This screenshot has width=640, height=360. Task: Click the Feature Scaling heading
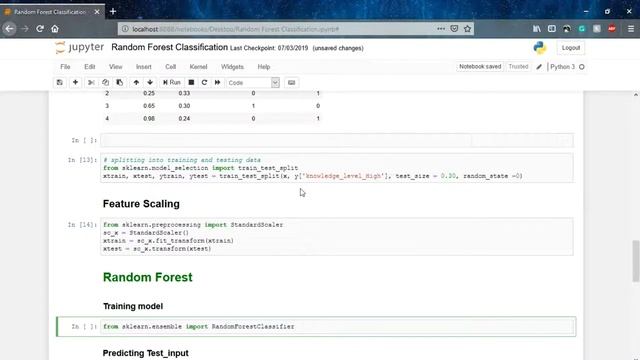pos(141,204)
